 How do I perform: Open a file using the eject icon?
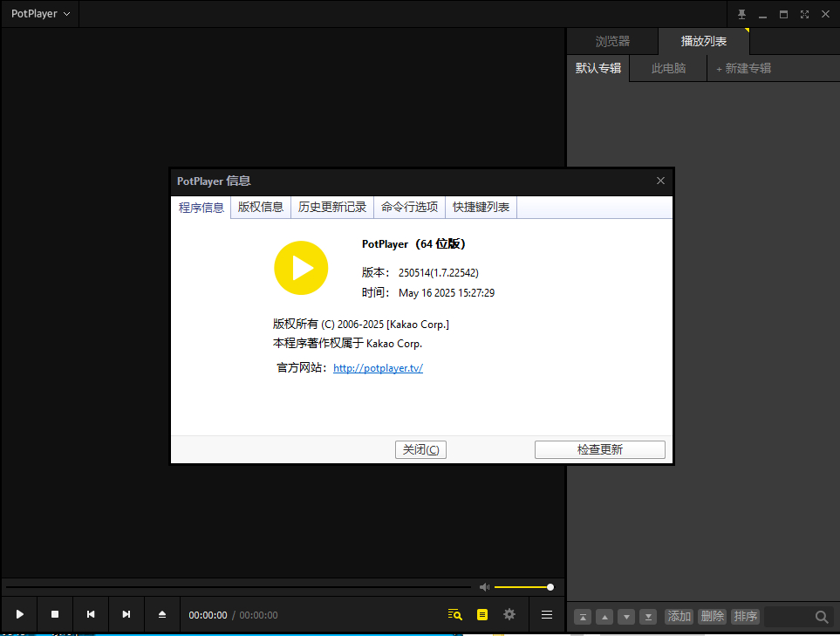point(162,614)
